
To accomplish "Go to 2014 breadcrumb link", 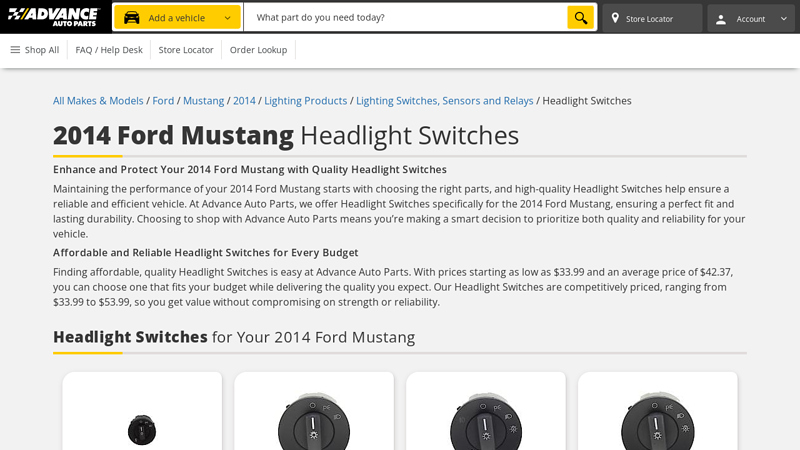I will [x=244, y=101].
